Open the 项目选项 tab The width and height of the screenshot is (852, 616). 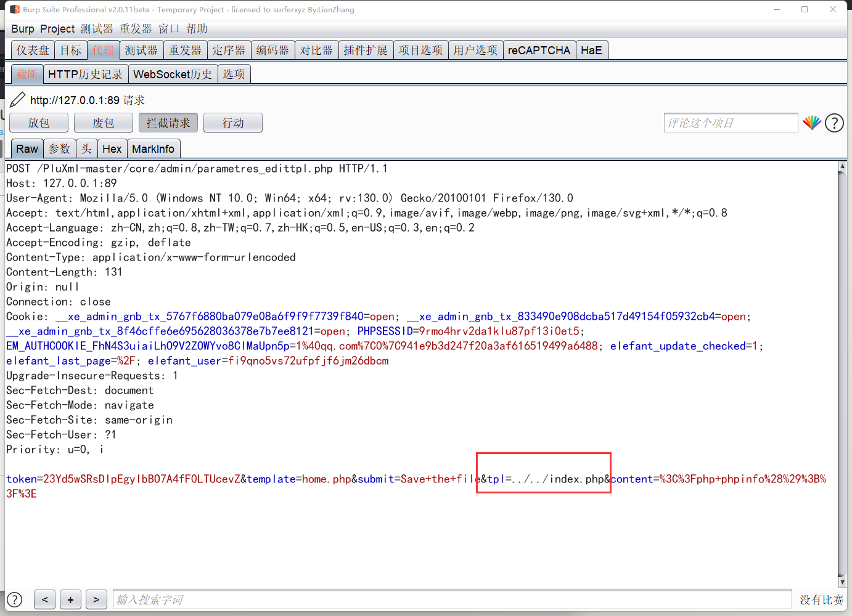click(420, 51)
